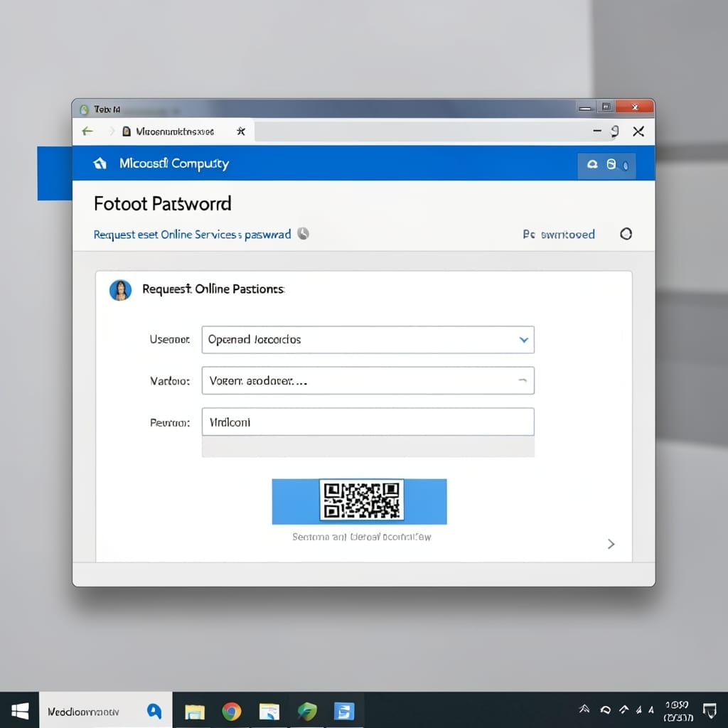Image resolution: width=728 pixels, height=728 pixels.
Task: Click the Requeest Online Pastionts title
Action: pyautogui.click(x=213, y=289)
